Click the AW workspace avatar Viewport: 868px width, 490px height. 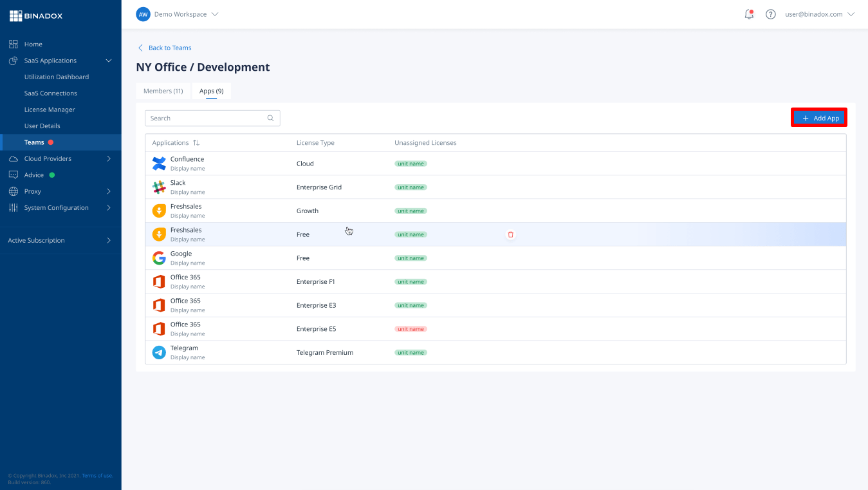(143, 14)
